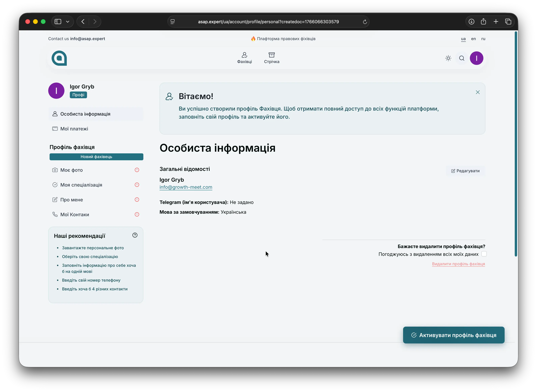Click the avatar badge in the top-right corner

coord(476,58)
